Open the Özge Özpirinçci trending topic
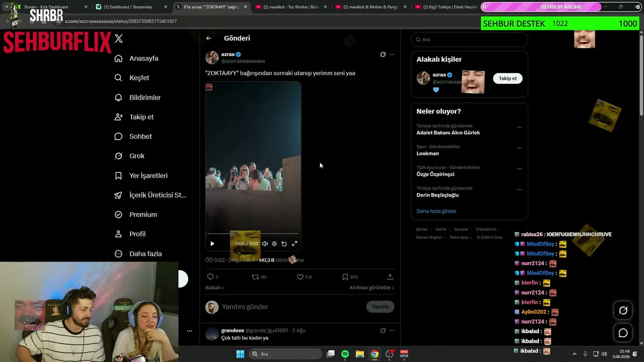 [435, 174]
